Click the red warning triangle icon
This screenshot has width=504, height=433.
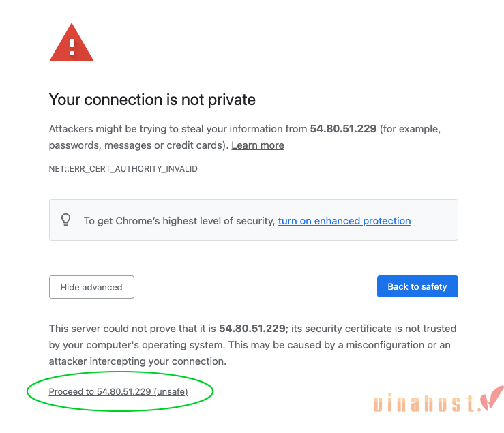(x=72, y=42)
